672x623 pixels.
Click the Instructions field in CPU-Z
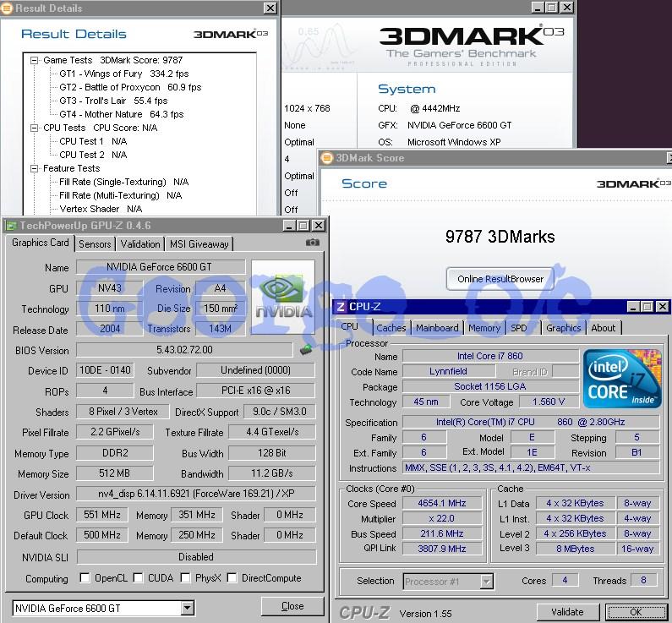coord(531,468)
